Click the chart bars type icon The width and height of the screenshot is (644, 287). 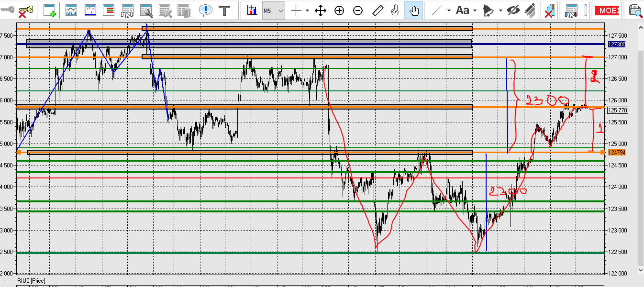pos(252,10)
